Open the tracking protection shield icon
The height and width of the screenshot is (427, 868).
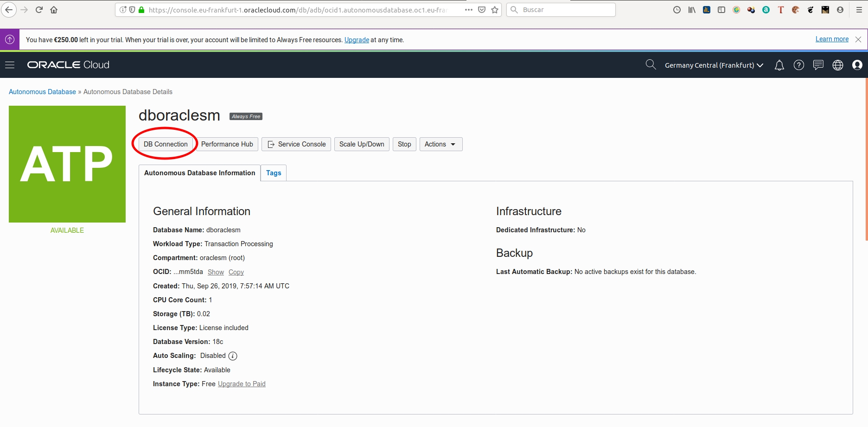(x=132, y=10)
